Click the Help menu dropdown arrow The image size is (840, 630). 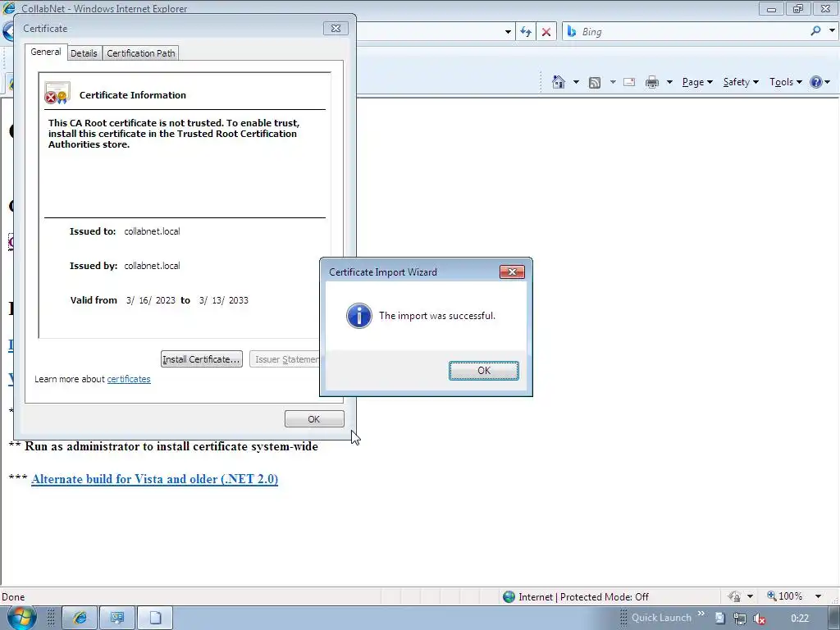828,82
